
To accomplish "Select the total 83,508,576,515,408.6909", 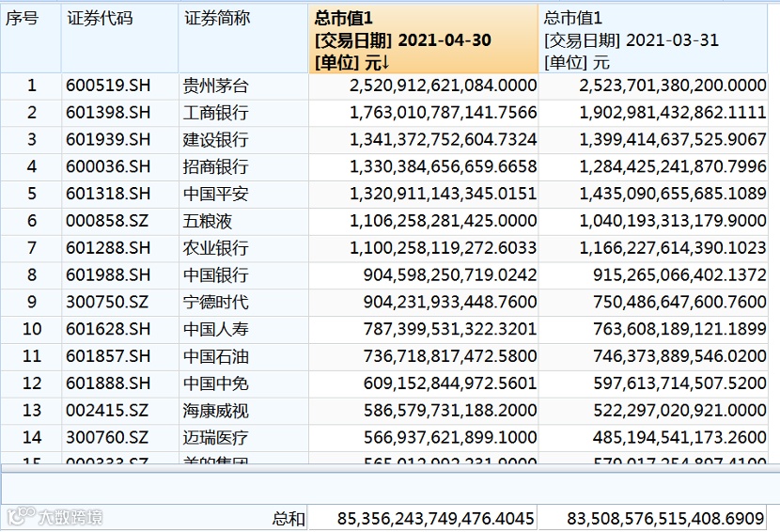I will pyautogui.click(x=665, y=519).
